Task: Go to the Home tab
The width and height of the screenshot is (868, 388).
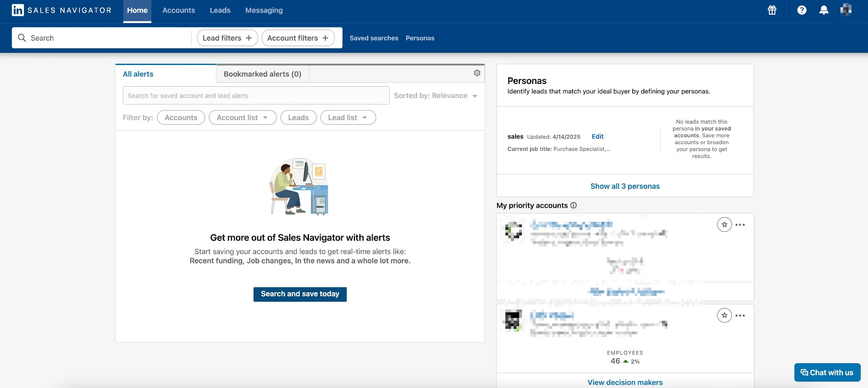Action: tap(137, 10)
